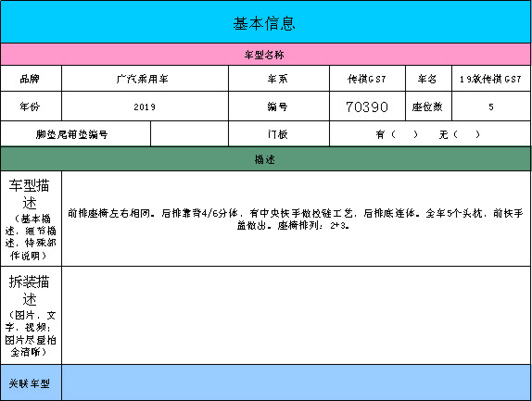This screenshot has width=532, height=401.
Task: Click the 车型描述 label cell
Action: pyautogui.click(x=31, y=219)
